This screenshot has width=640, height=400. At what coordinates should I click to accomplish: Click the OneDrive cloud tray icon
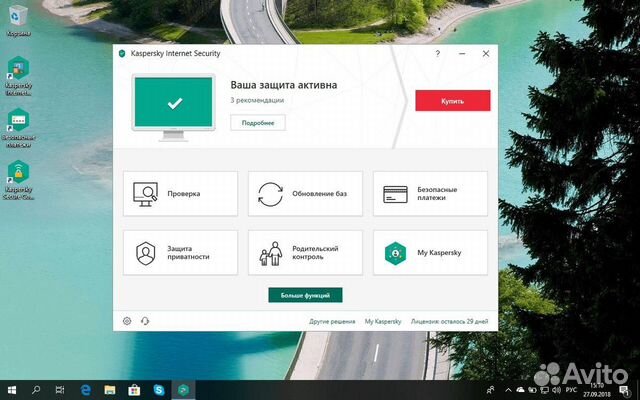tap(520, 390)
